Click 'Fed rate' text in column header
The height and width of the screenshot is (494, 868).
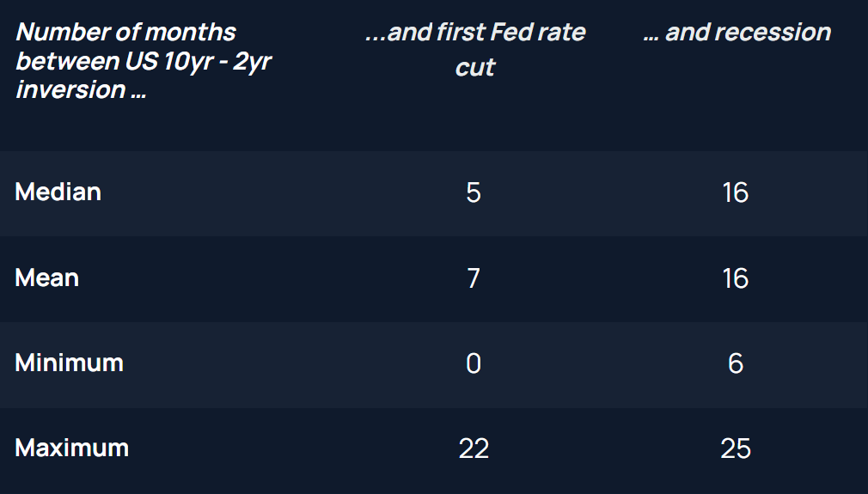coord(538,33)
